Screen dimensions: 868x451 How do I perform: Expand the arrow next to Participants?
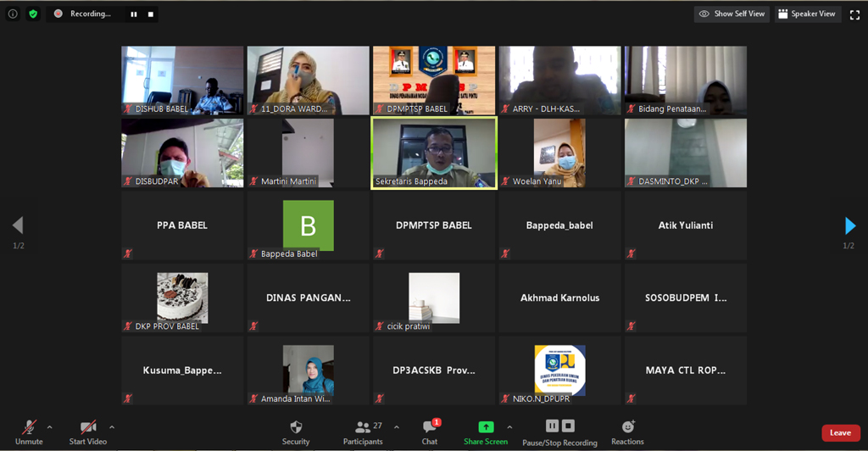pos(397,427)
